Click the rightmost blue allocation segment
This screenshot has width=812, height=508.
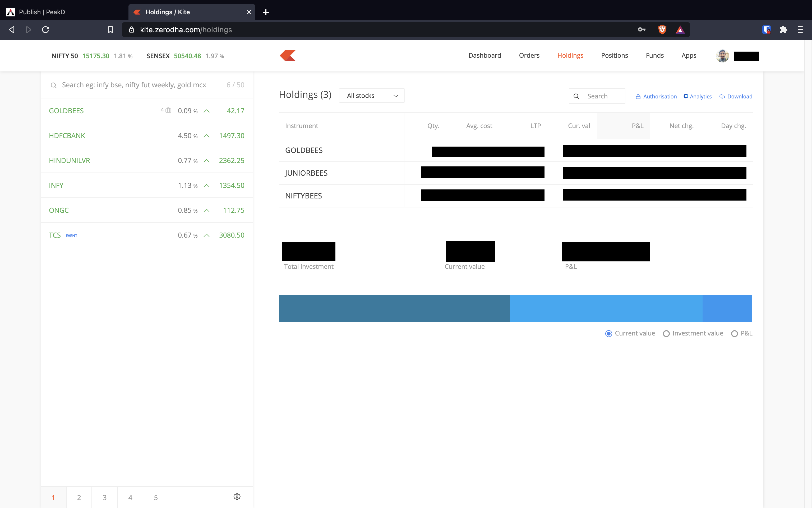(x=727, y=309)
